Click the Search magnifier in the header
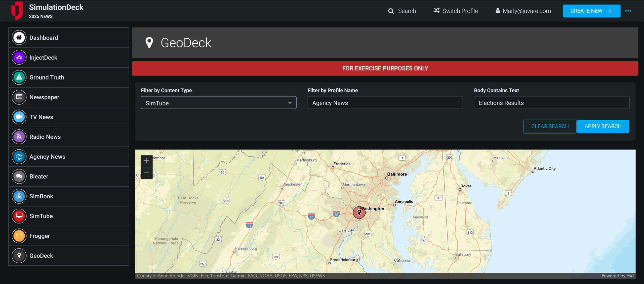Viewport: 644px width, 284px height. [391, 11]
